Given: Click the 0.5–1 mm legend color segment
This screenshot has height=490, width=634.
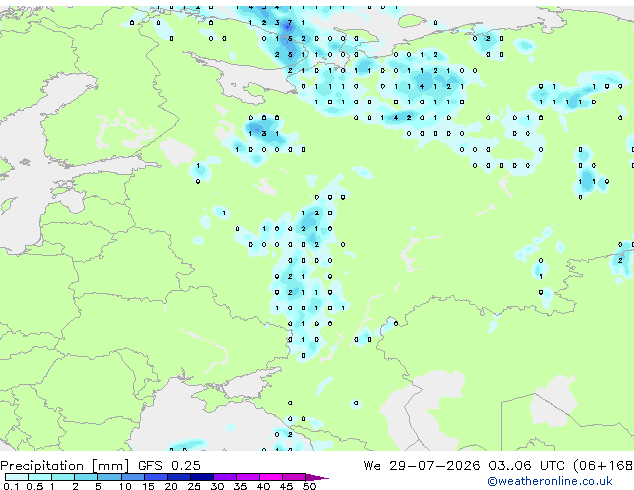Looking at the screenshot, I should click(40, 477).
